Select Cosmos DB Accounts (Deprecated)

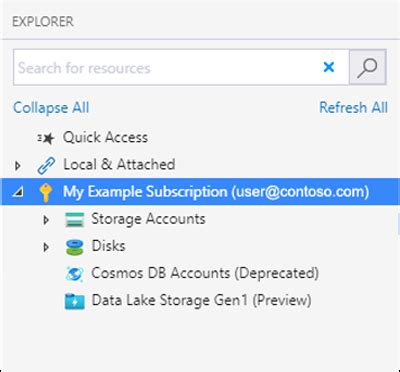click(x=205, y=274)
